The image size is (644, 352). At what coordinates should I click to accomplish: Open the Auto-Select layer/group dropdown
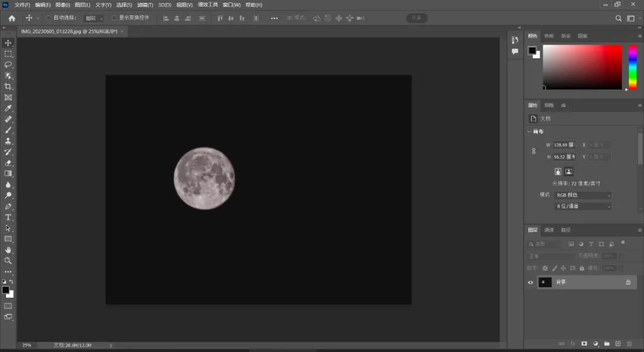(x=94, y=18)
